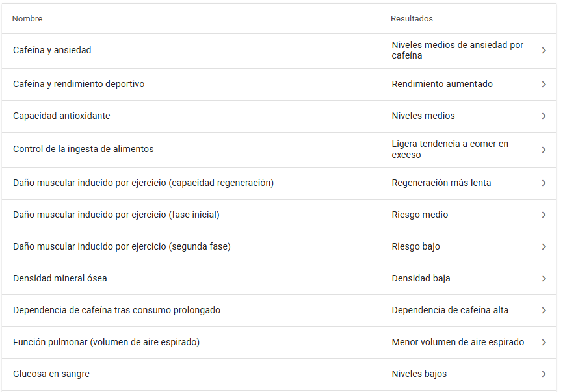Sort by the Nombre column header
This screenshot has height=392, width=565.
27,19
